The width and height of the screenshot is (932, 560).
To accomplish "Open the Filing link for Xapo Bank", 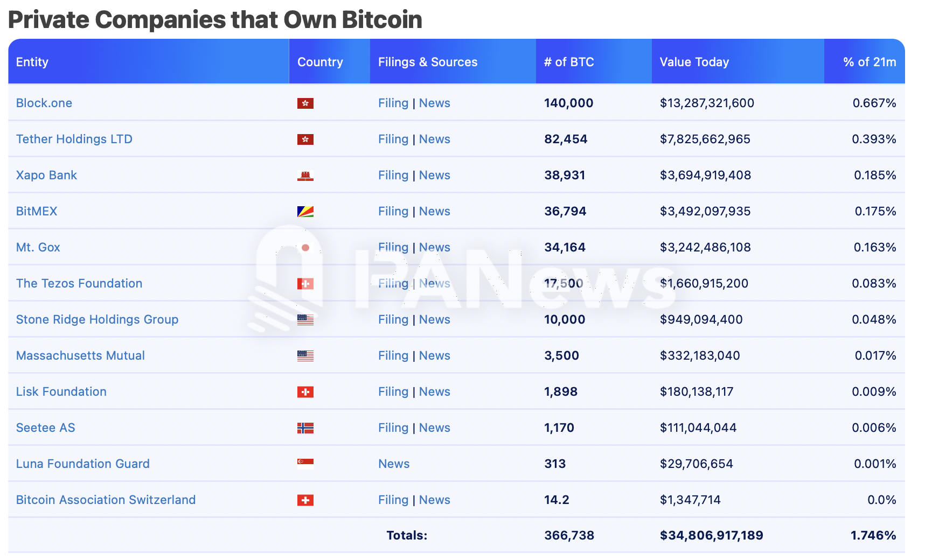I will pos(393,175).
